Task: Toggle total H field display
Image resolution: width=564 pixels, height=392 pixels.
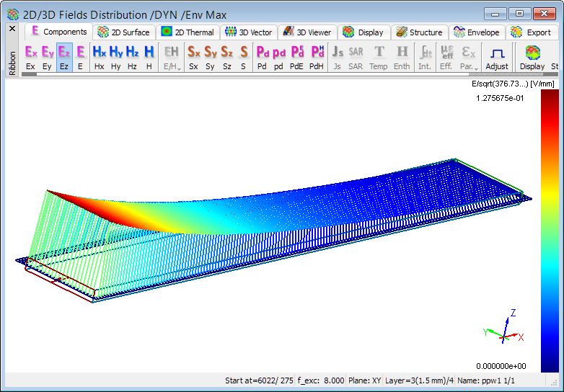Action: pos(149,57)
